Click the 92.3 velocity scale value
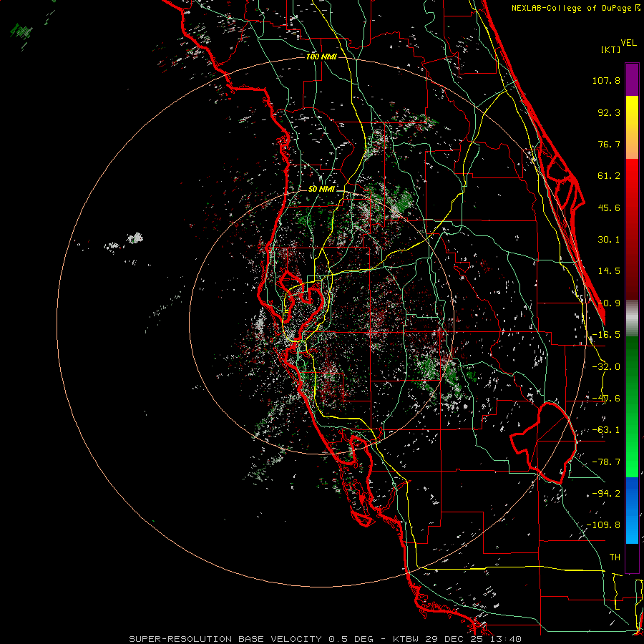Screen dimensions: 644x644 (x=609, y=112)
